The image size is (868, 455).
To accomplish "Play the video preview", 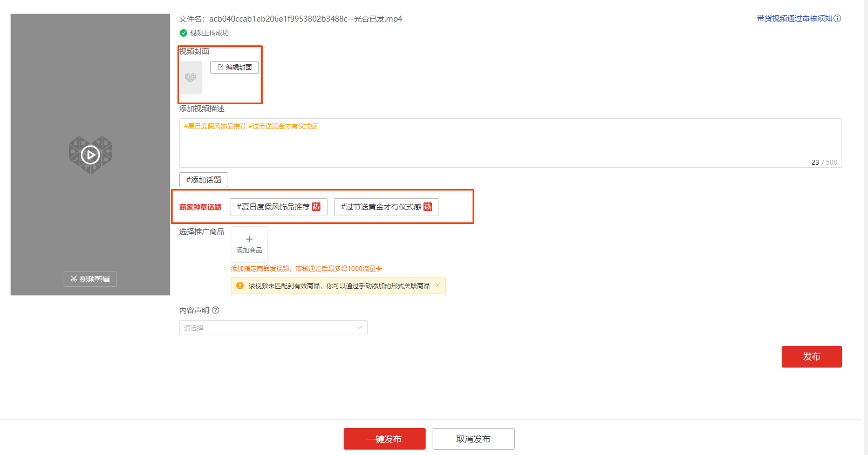I will pyautogui.click(x=90, y=155).
